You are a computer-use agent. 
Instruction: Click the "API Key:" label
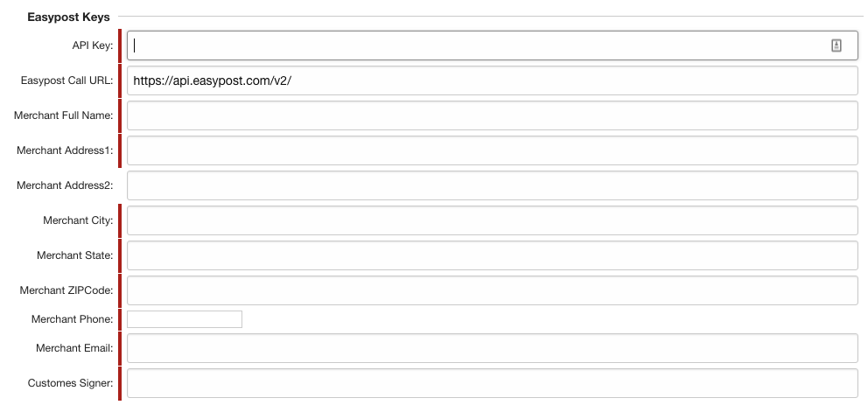point(93,45)
